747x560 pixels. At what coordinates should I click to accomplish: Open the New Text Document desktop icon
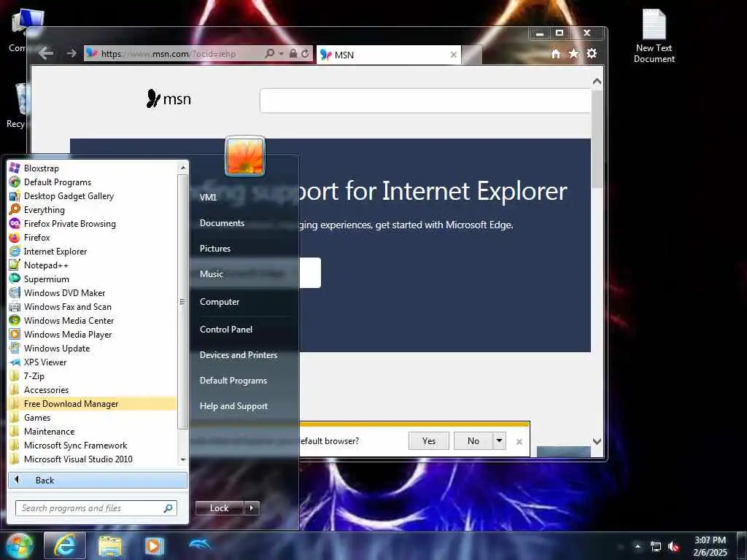pyautogui.click(x=654, y=36)
